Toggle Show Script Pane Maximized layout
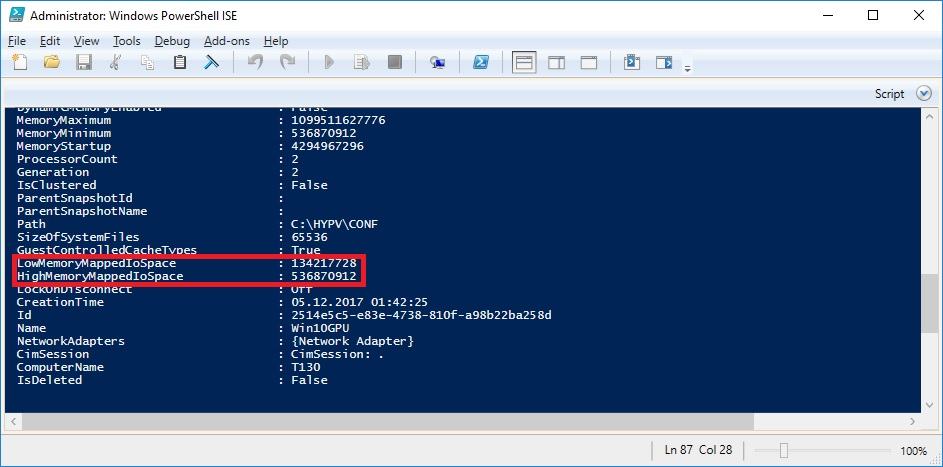The image size is (943, 467). (588, 63)
